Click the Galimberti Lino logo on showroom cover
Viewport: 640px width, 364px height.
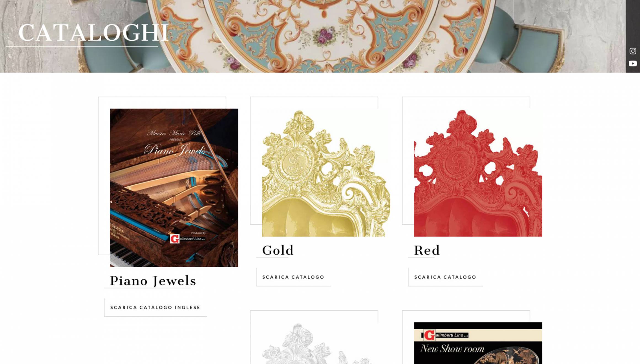tap(445, 335)
